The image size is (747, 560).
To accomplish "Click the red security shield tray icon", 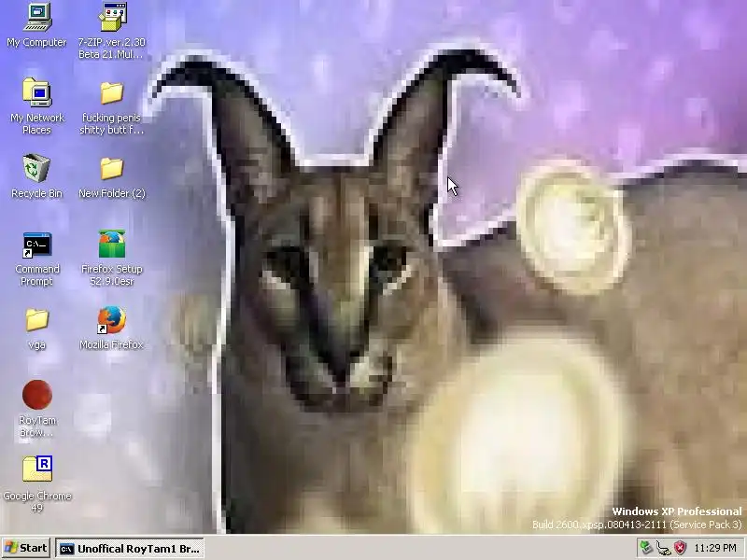I will coord(680,548).
